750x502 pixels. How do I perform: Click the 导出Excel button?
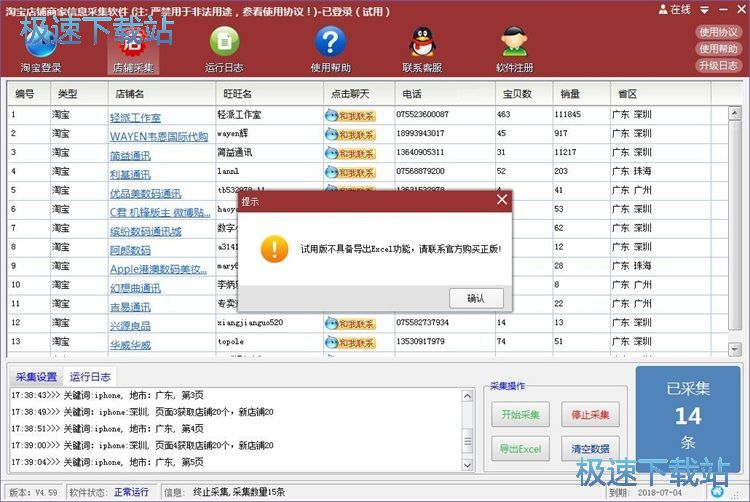[520, 449]
